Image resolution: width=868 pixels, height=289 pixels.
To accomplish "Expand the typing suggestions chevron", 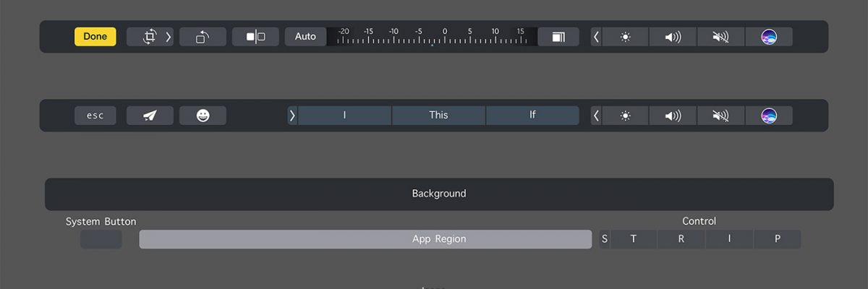I will pos(292,116).
